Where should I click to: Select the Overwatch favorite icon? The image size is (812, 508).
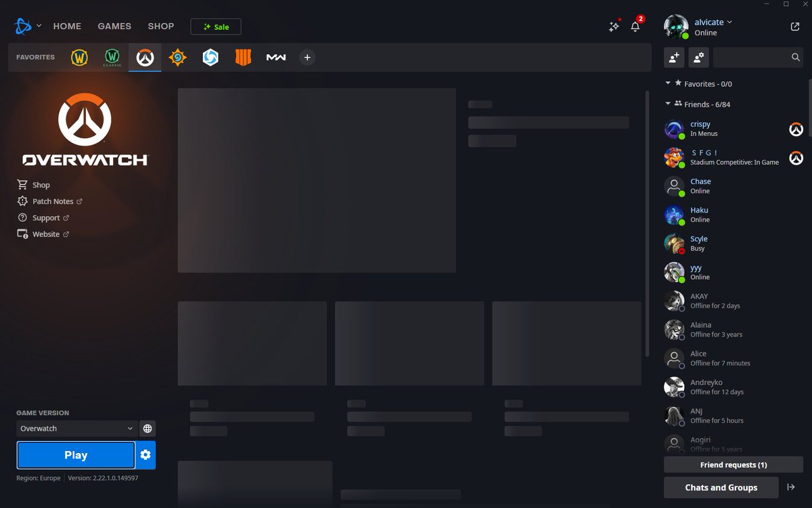[x=145, y=58]
